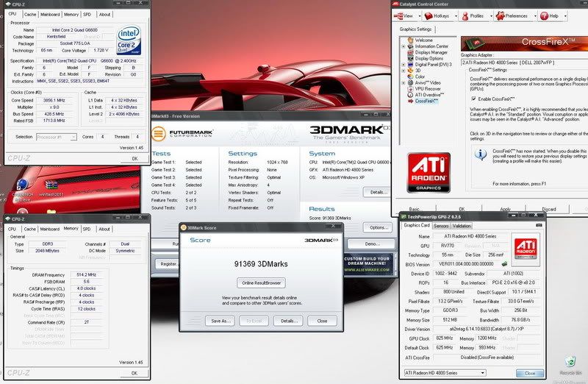Expand the 3D tree node

(x=404, y=71)
